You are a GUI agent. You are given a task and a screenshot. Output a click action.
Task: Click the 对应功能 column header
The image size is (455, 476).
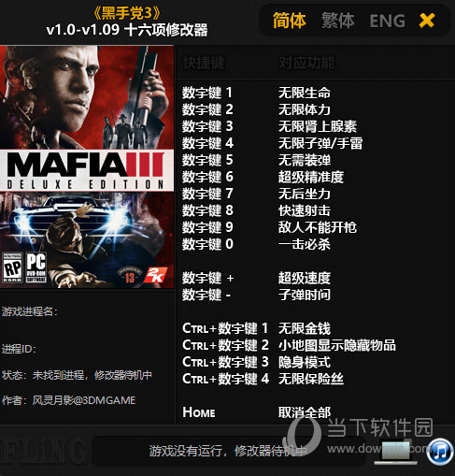(306, 63)
